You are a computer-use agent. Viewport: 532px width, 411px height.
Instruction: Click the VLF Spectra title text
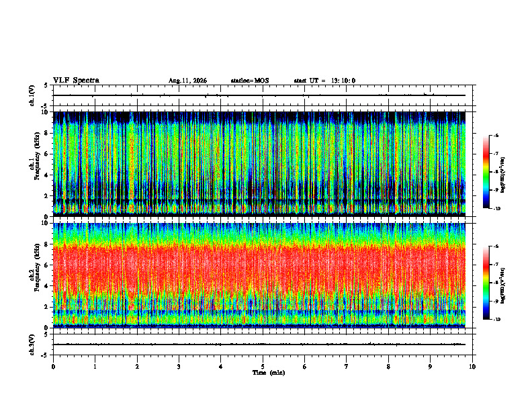click(x=76, y=81)
